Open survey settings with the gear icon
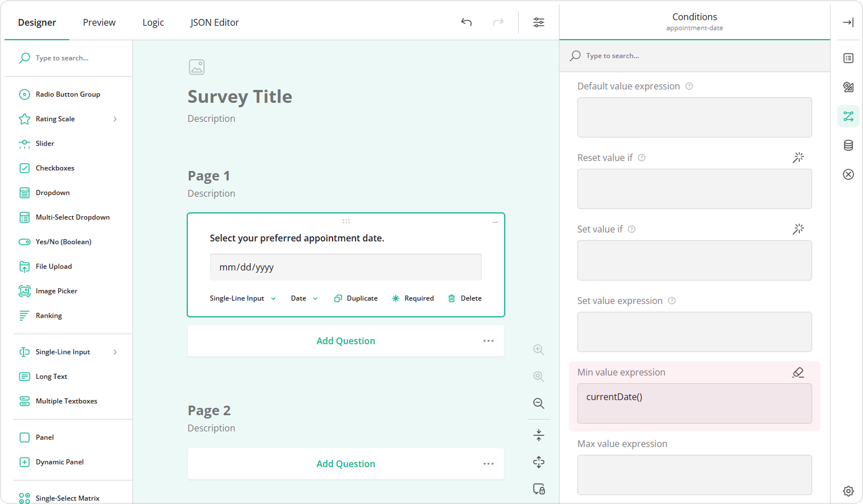This screenshot has width=863, height=504. [848, 491]
